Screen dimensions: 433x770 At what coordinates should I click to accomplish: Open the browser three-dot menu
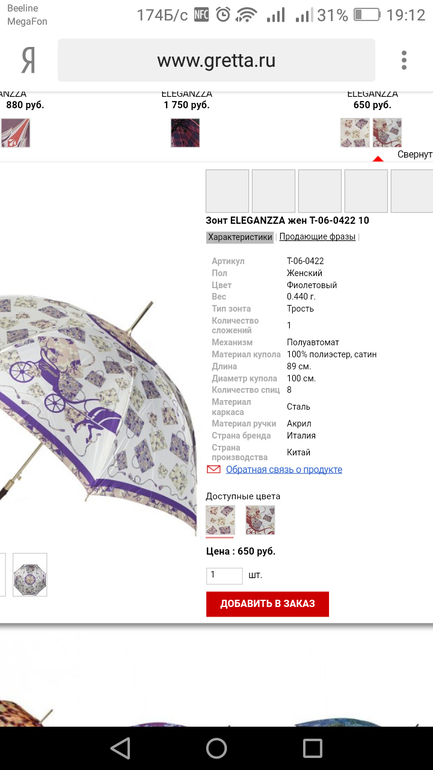tap(404, 60)
